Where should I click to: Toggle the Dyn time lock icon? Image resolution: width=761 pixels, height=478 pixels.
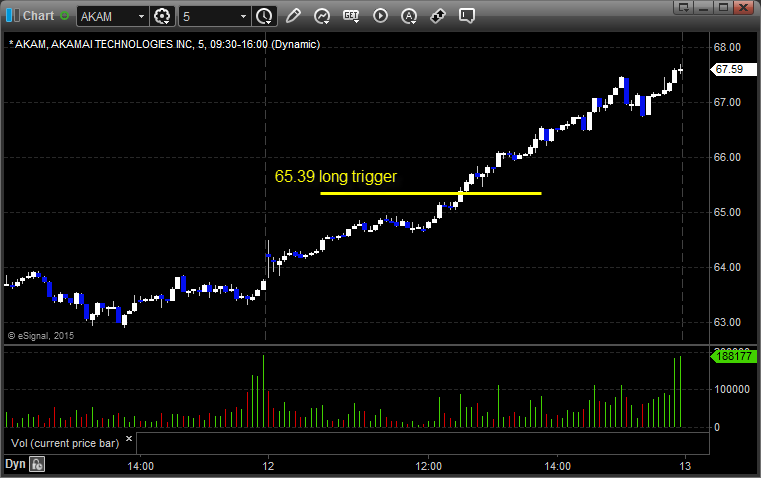37,464
